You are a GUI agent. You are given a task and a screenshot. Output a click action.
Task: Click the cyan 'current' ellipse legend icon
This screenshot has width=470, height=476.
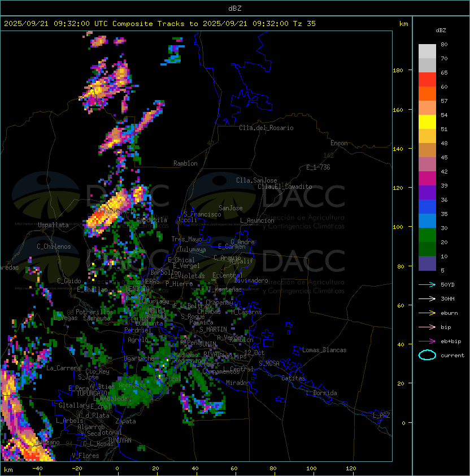tap(427, 355)
